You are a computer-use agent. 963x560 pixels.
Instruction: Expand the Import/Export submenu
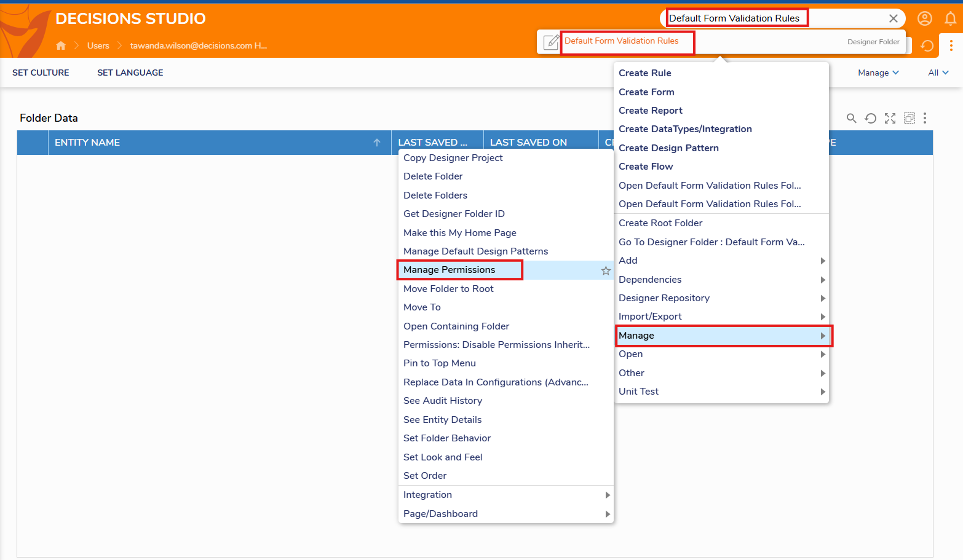pos(721,317)
